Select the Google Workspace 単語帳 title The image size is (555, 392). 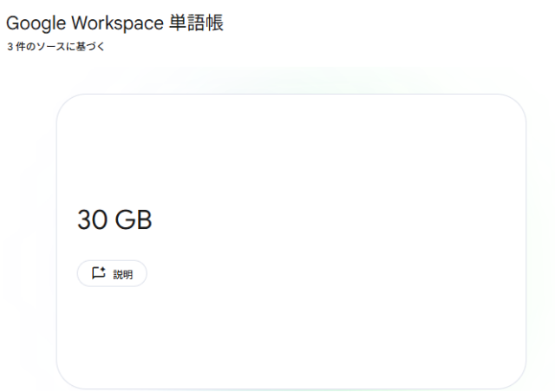[114, 23]
